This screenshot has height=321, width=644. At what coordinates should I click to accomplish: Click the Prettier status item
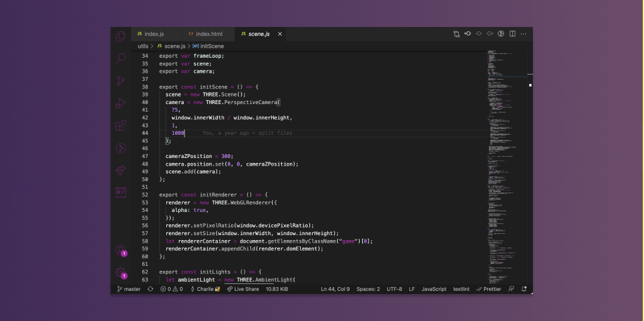coord(489,289)
